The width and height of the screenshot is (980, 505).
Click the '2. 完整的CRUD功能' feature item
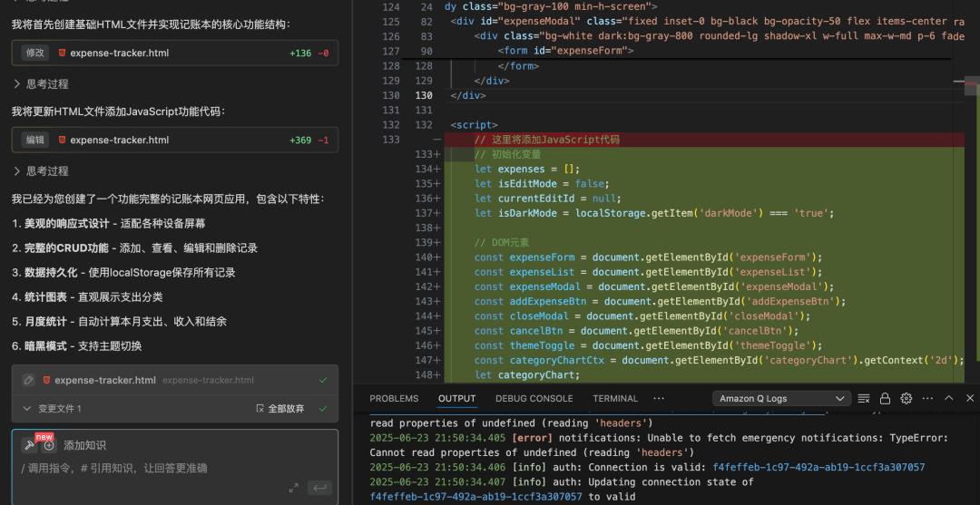coord(134,248)
